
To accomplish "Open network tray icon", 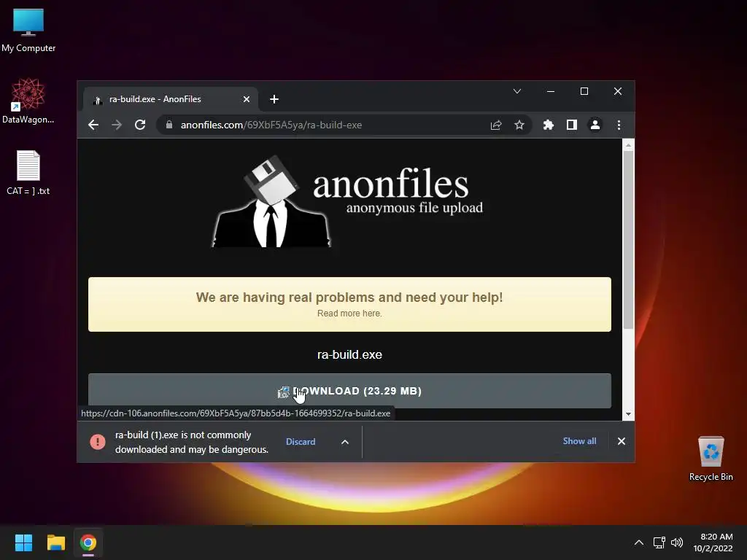I will click(659, 542).
